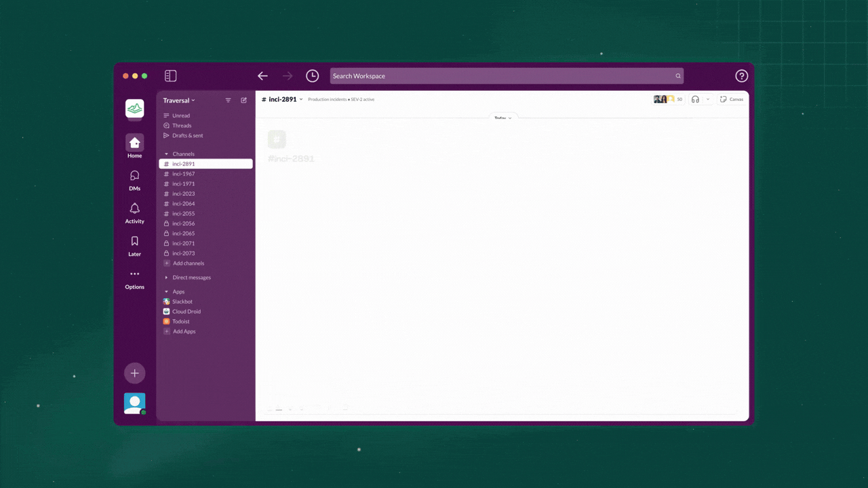
Task: Open Later bookmark in left rail
Action: (134, 245)
